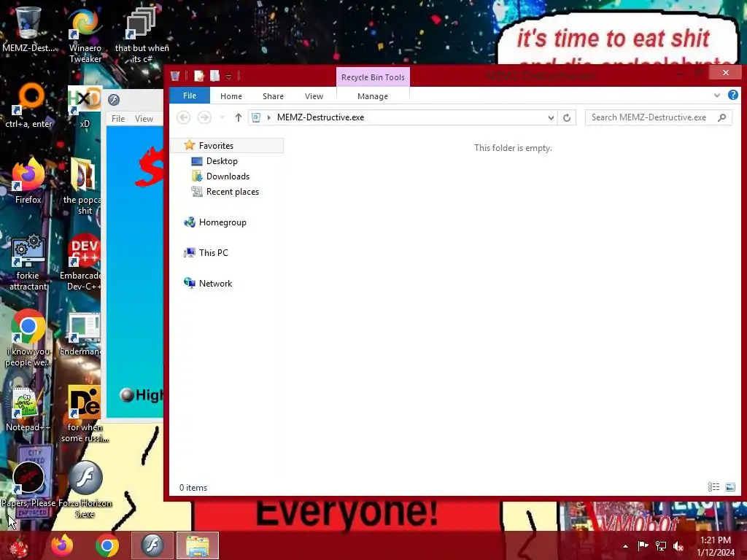Image resolution: width=747 pixels, height=560 pixels.
Task: Click the recycle bin icon in Explorer title bar
Action: (175, 76)
